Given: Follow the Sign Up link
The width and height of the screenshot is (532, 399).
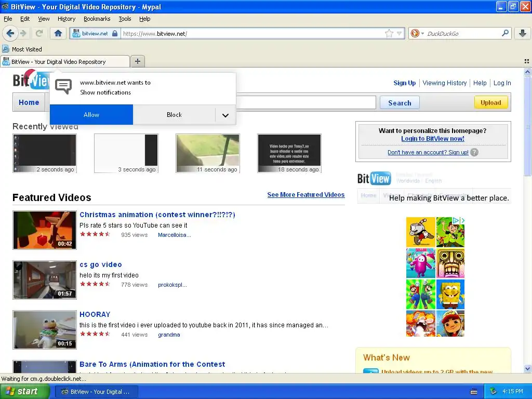Looking at the screenshot, I should tap(404, 83).
